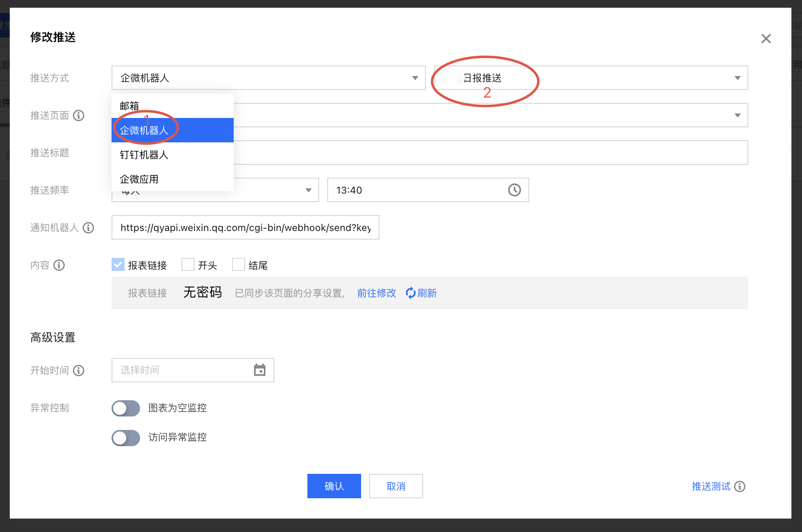Open the clock icon in time field

(514, 190)
